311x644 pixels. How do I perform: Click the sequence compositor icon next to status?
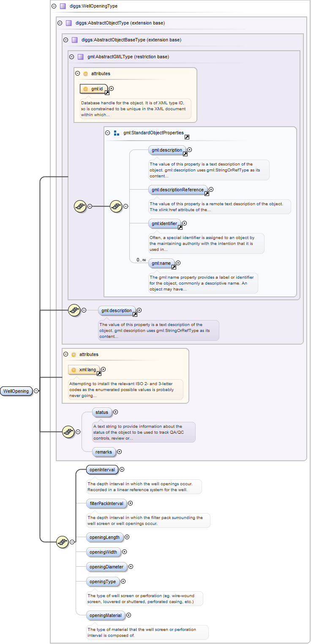click(x=68, y=432)
